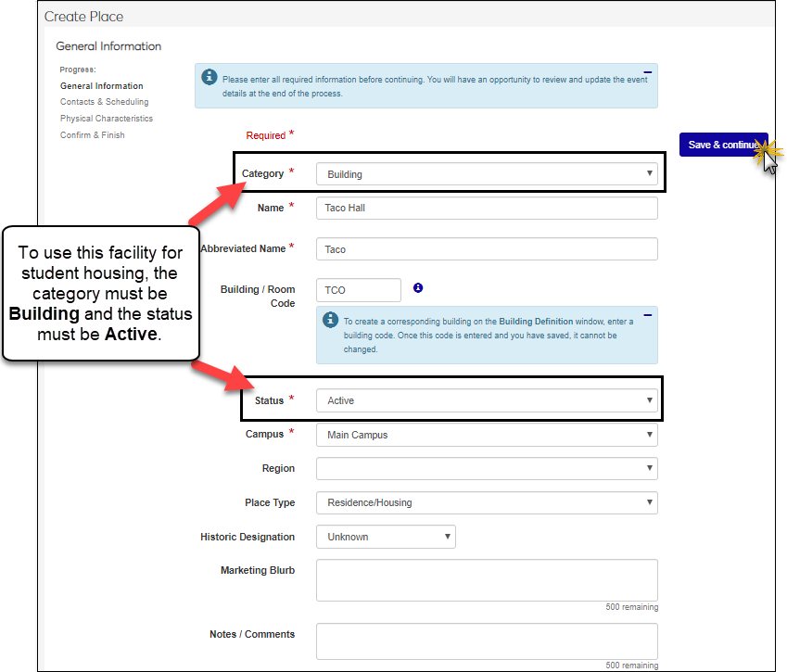Image resolution: width=787 pixels, height=672 pixels.
Task: Click the Notes / Comments text area
Action: tap(487, 640)
